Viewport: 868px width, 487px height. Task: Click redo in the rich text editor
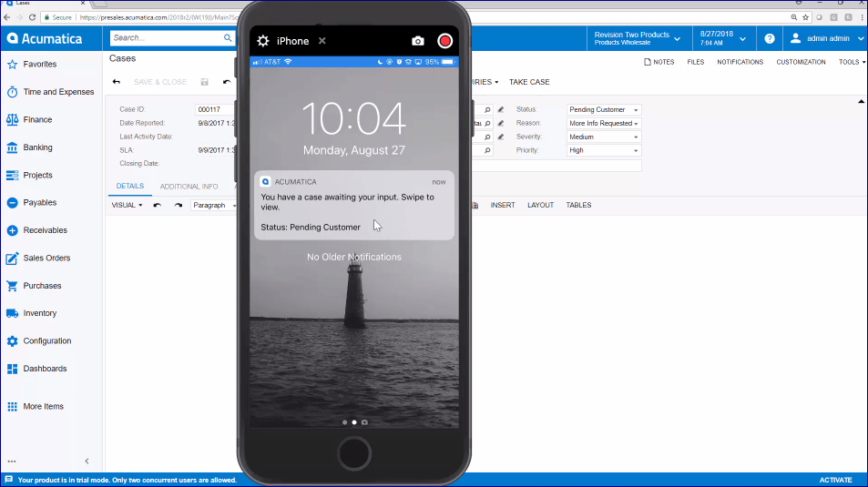coord(178,206)
